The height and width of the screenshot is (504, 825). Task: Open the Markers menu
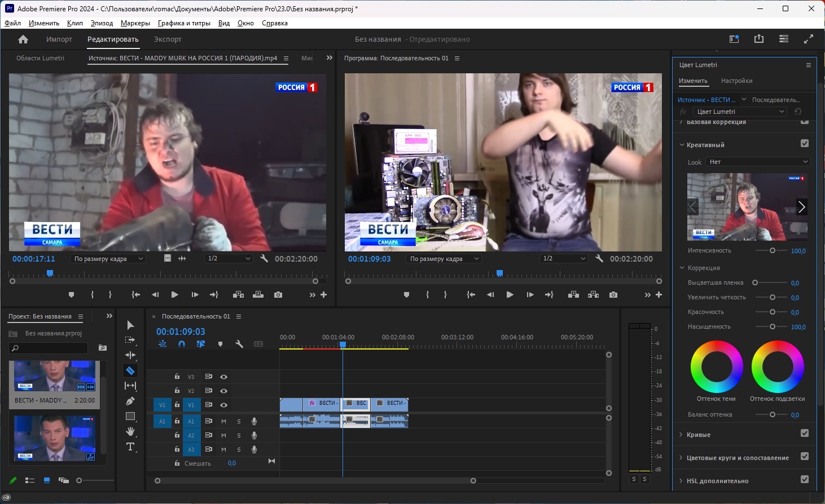pos(135,23)
